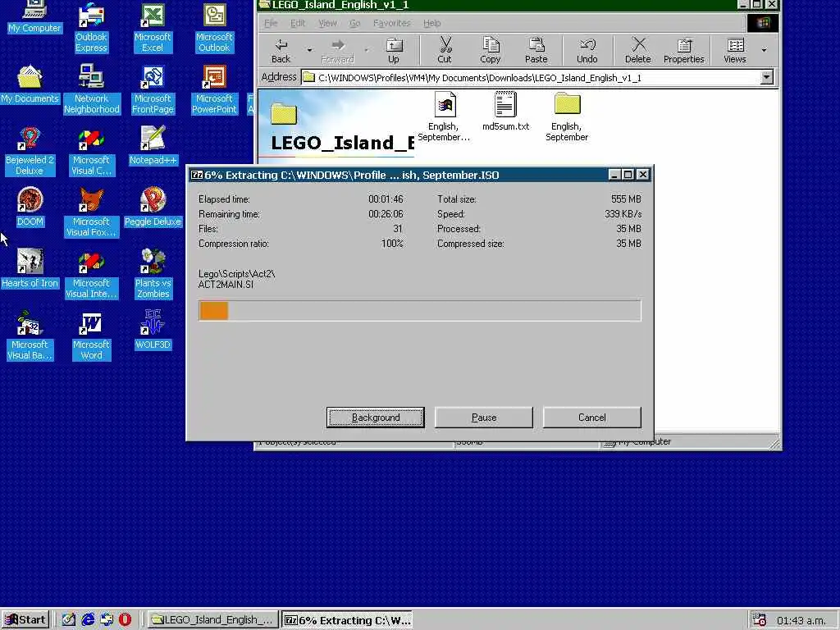Select the Bejeweled 2 Deluxe icon

(30, 151)
